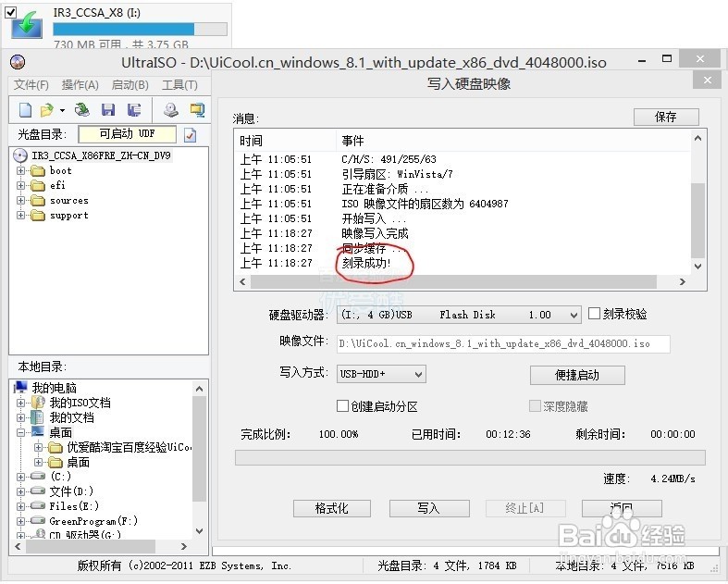The width and height of the screenshot is (728, 584).
Task: Click the 保存 button to save the log
Action: click(x=666, y=118)
